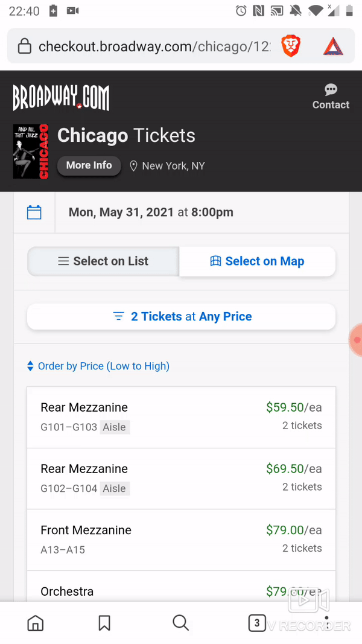Switch to Select on List view
362x644 pixels.
click(x=103, y=261)
